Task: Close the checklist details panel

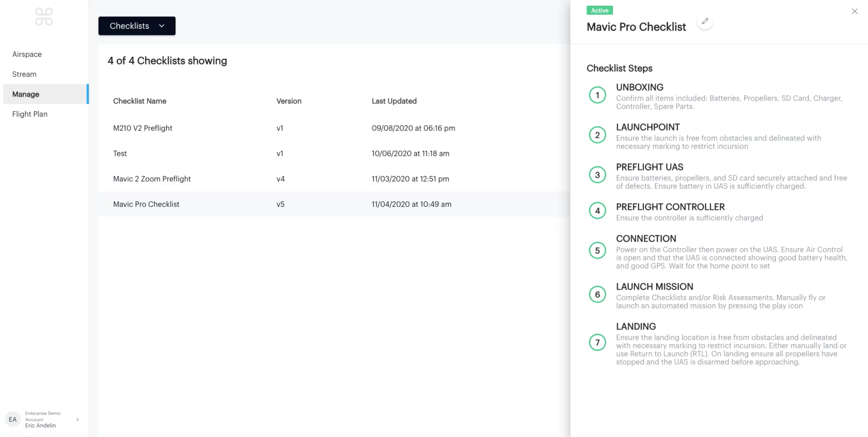Action: pos(855,11)
